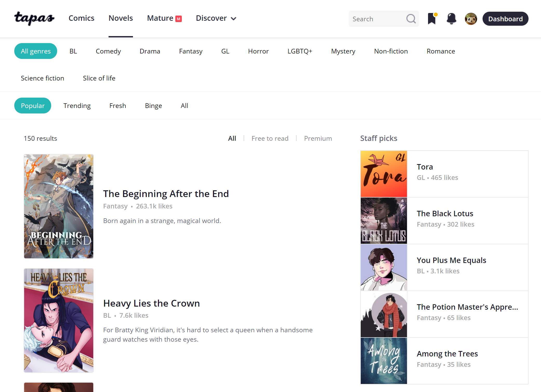
Task: Click 'GL • 465 likes' text
Action: click(437, 178)
